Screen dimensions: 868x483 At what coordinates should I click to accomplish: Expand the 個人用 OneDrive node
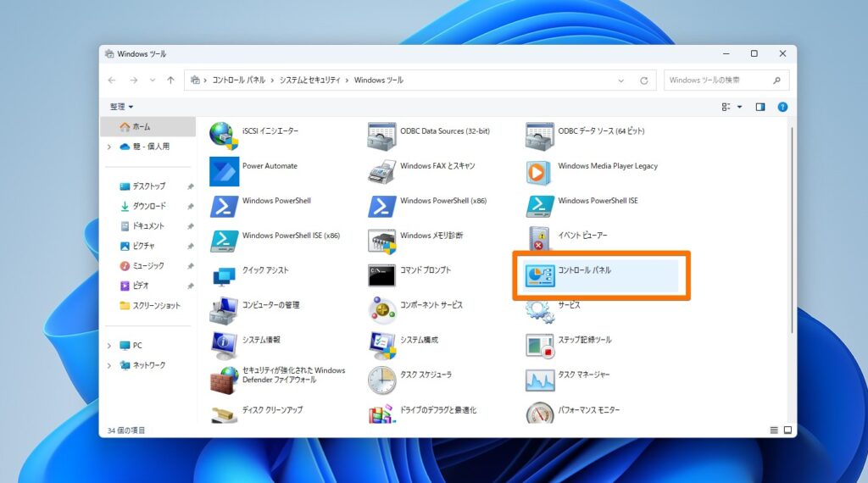(x=109, y=147)
